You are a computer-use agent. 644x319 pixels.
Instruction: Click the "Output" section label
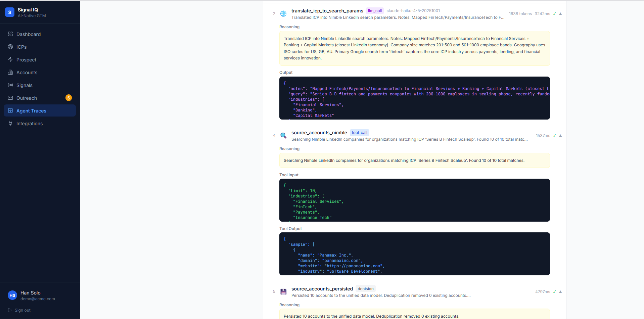click(286, 73)
